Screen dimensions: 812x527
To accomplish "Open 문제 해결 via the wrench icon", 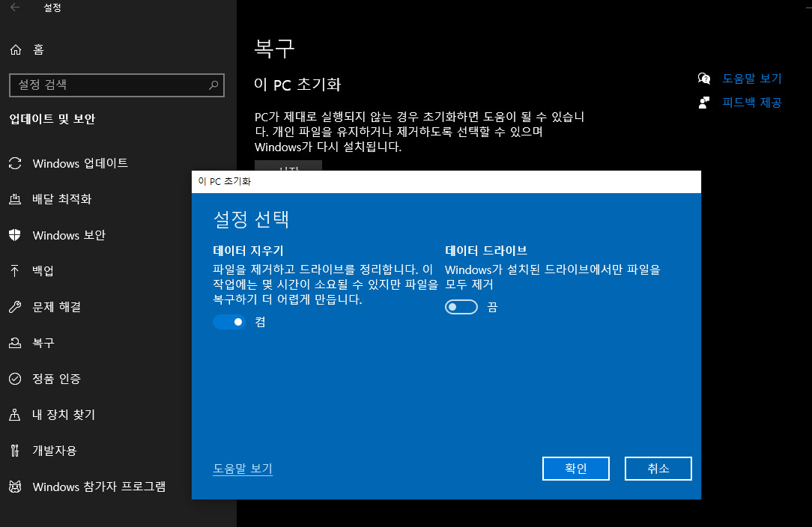I will [15, 307].
